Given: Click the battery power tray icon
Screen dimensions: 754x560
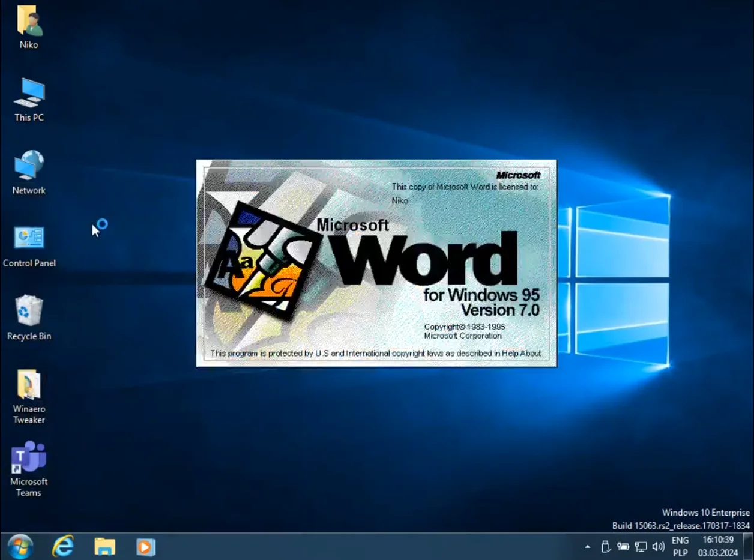Looking at the screenshot, I should (x=623, y=547).
